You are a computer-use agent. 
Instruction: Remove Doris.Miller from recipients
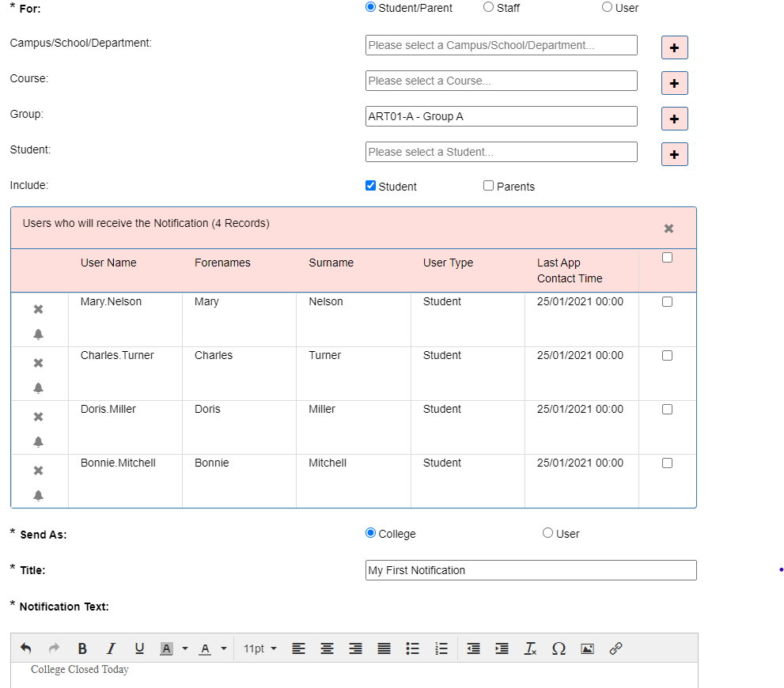(x=38, y=417)
